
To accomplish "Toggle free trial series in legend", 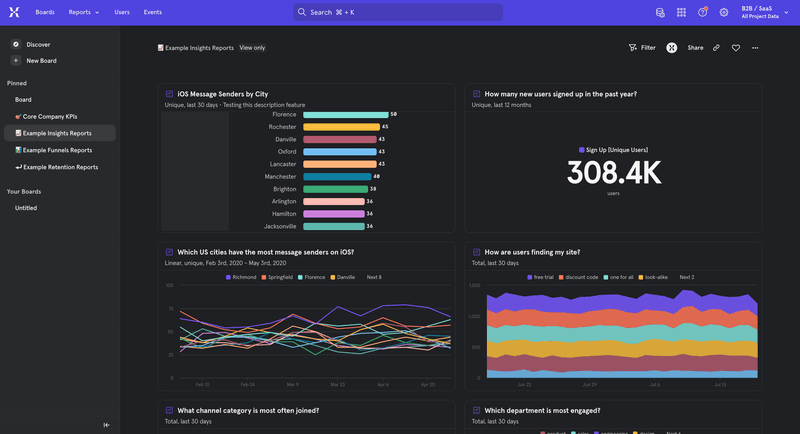I will 540,277.
